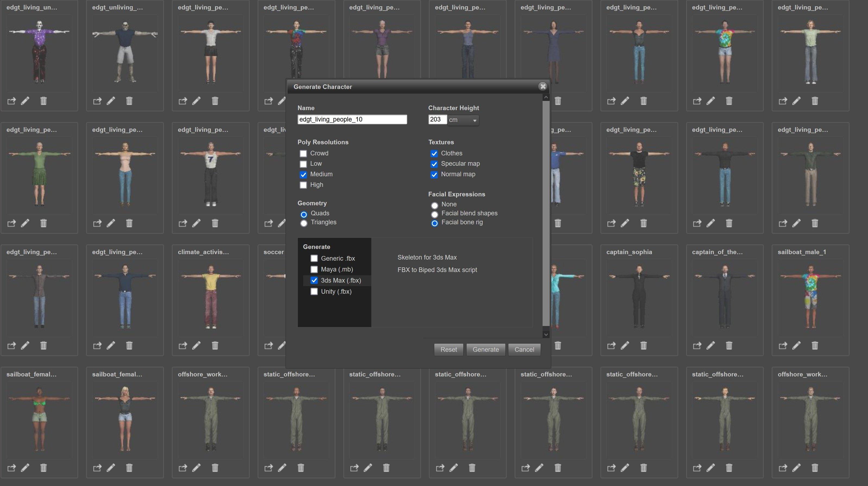Delete the green bikini sailboat_femal... character

coord(43,468)
